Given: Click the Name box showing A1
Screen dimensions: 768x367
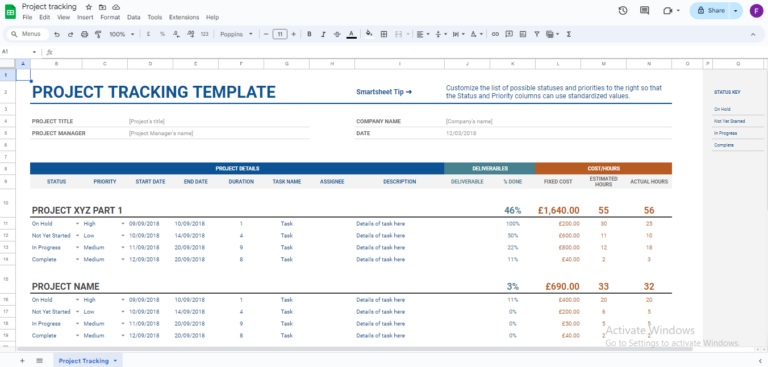Looking at the screenshot, I should point(20,52).
